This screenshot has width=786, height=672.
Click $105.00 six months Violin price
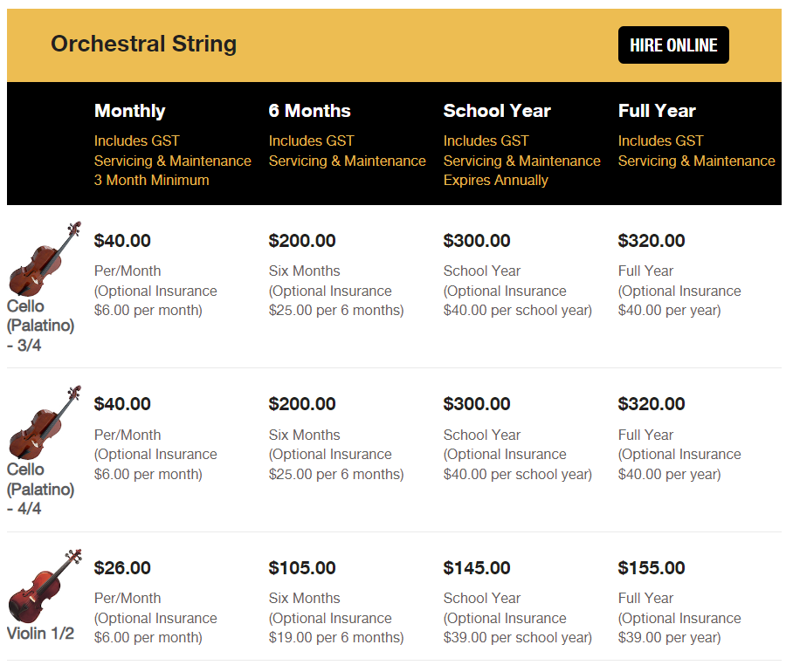coord(302,568)
